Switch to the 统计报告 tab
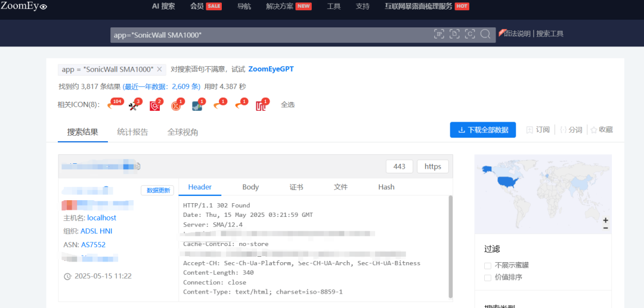 point(132,132)
